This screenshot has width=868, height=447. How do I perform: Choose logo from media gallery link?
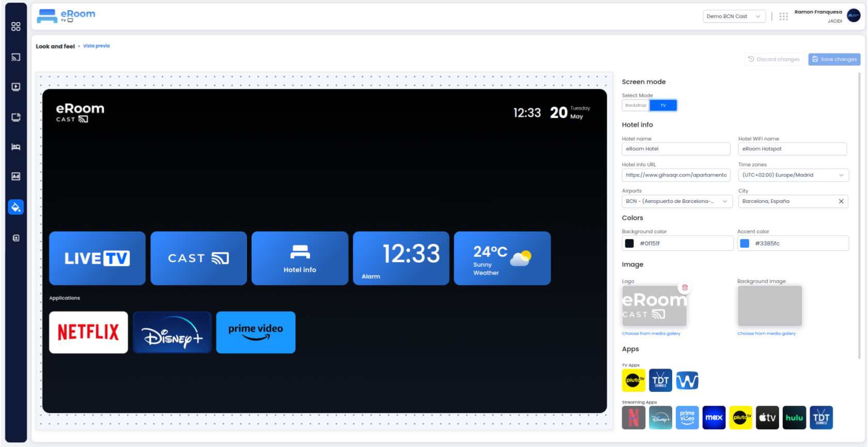pos(651,333)
